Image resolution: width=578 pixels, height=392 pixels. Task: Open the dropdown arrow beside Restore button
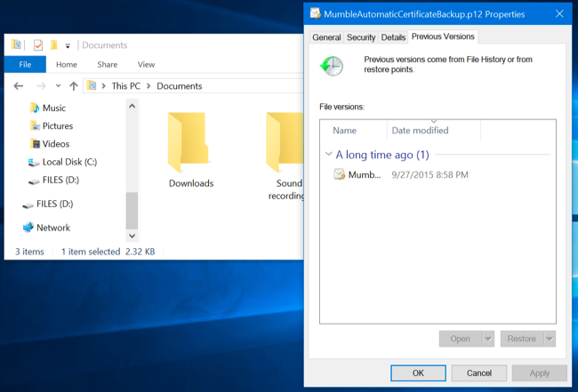click(x=550, y=339)
